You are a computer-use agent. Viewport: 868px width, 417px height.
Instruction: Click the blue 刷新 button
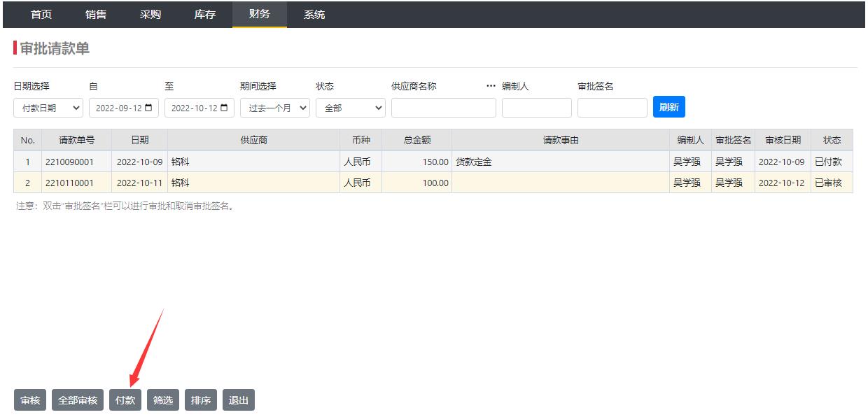point(668,107)
